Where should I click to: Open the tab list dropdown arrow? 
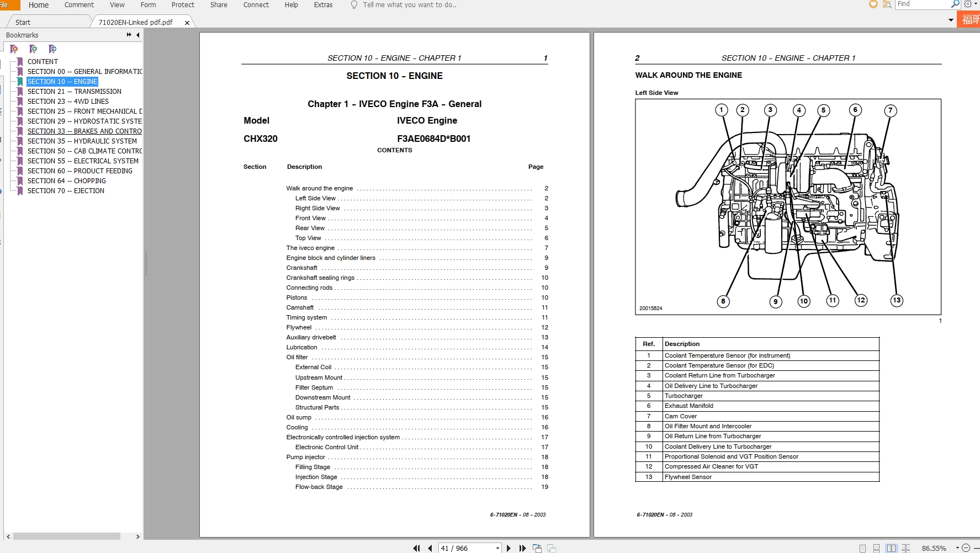tap(951, 20)
